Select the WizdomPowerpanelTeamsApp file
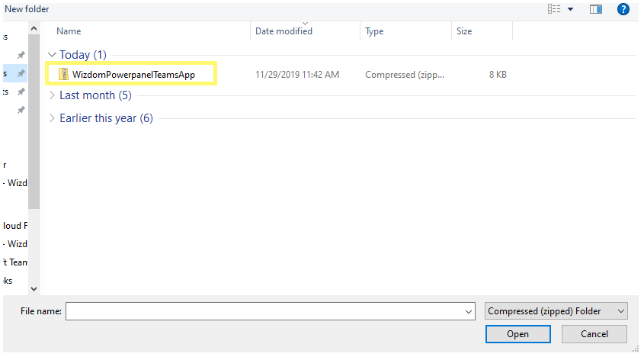 click(133, 74)
